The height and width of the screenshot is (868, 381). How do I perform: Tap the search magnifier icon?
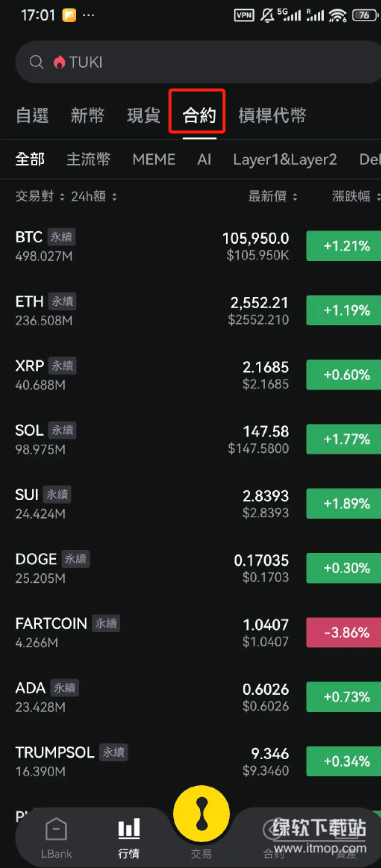(37, 62)
